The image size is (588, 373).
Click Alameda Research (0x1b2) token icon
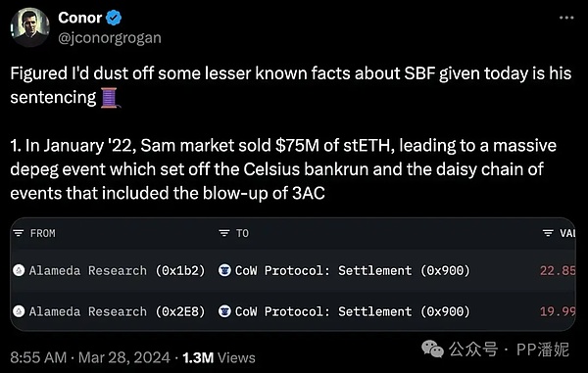pyautogui.click(x=19, y=270)
